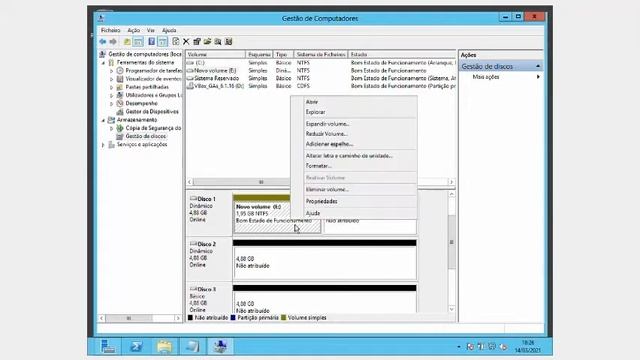Expand Programador de tarefas tree node

pos(111,71)
